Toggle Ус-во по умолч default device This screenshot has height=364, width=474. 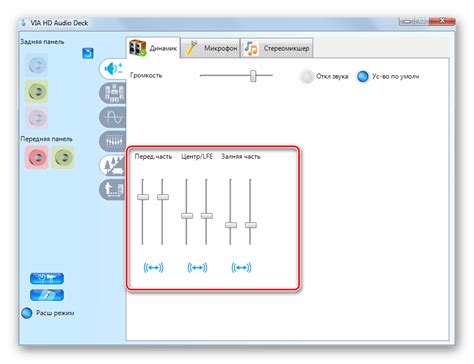363,76
